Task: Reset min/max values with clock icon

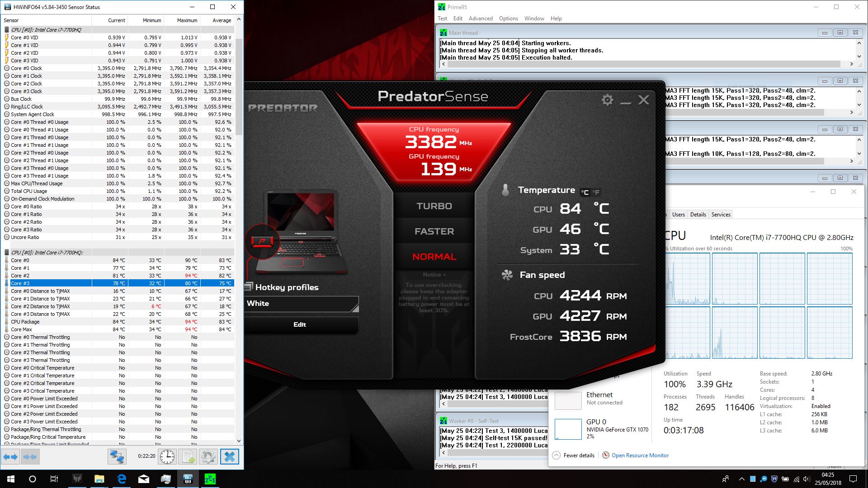Action: pyautogui.click(x=167, y=457)
